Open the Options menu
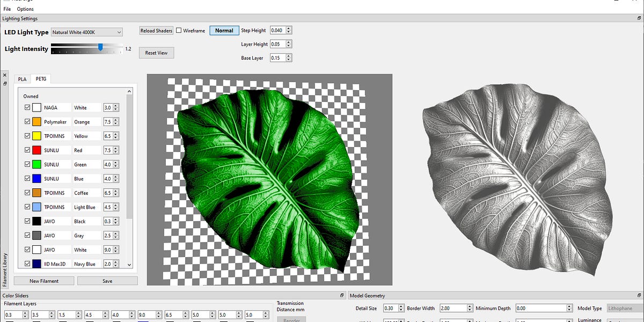This screenshot has height=322, width=644. tap(25, 9)
